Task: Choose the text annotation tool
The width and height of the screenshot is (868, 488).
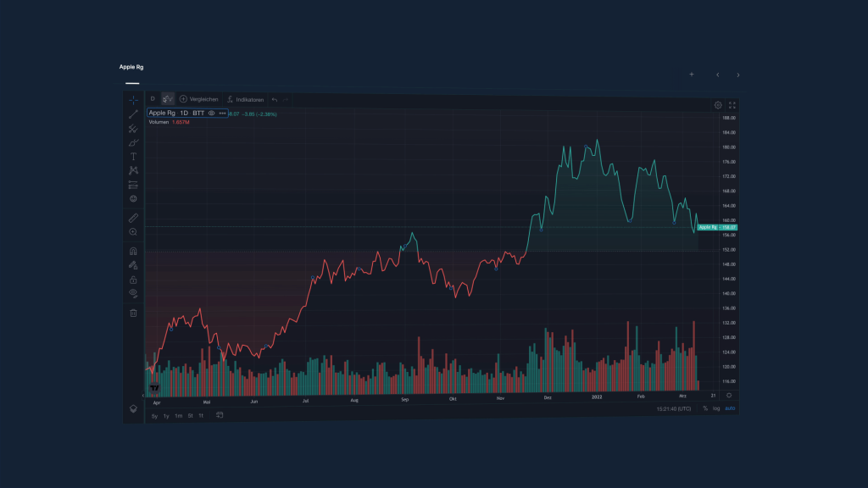Action: (133, 157)
